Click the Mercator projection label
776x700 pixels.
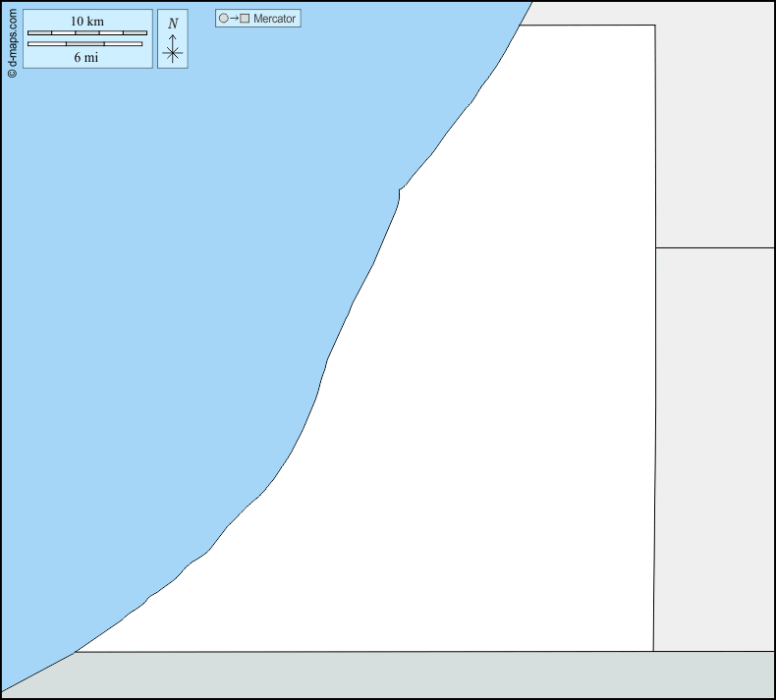point(274,19)
